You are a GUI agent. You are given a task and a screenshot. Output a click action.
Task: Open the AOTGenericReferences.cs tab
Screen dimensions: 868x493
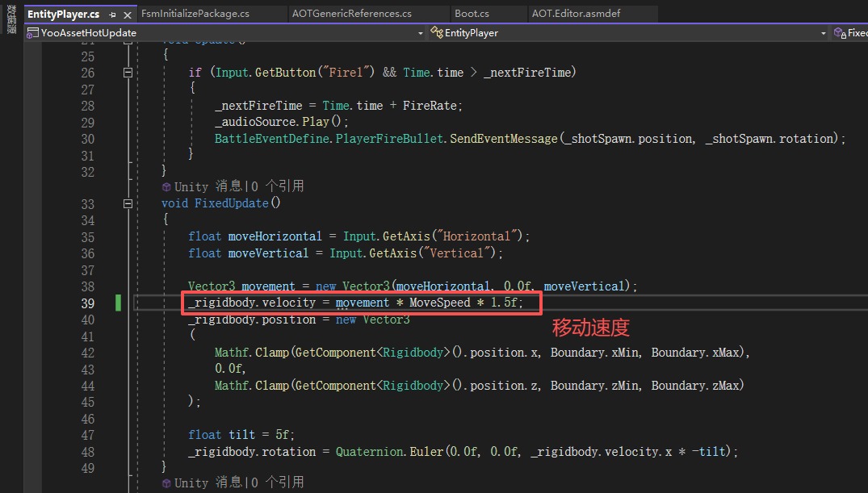click(352, 13)
